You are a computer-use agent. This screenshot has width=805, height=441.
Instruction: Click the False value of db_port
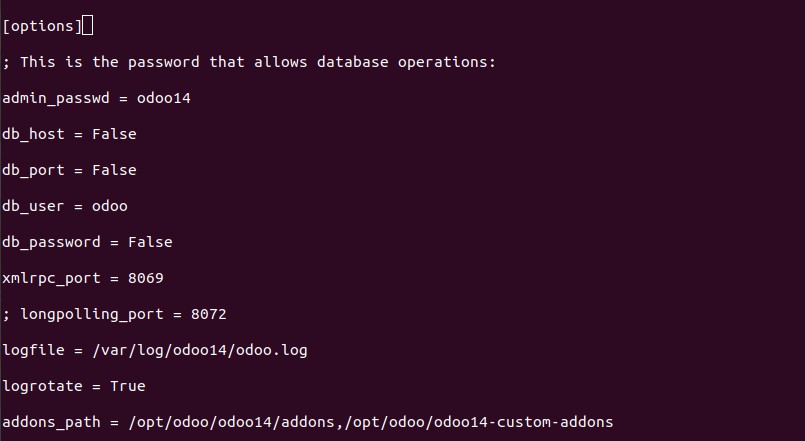pyautogui.click(x=114, y=170)
